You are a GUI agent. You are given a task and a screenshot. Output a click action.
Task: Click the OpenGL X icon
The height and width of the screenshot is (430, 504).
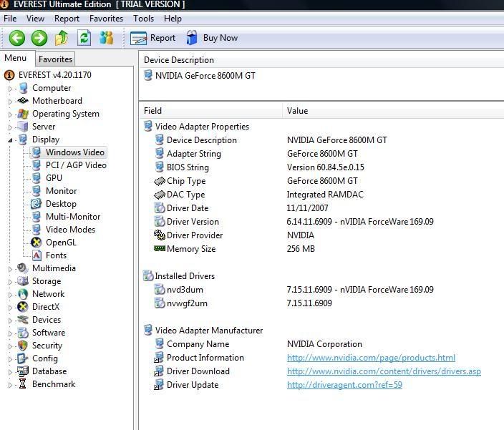pos(36,243)
